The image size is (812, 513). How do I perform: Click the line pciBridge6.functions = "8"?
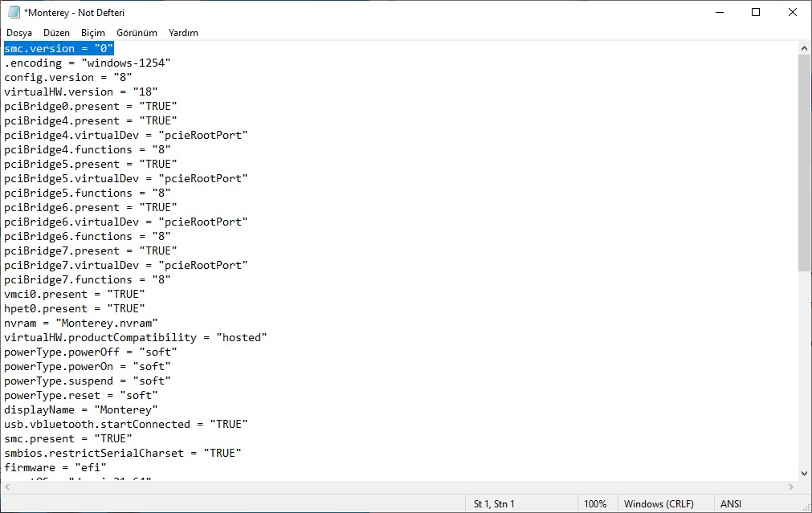[x=87, y=237]
